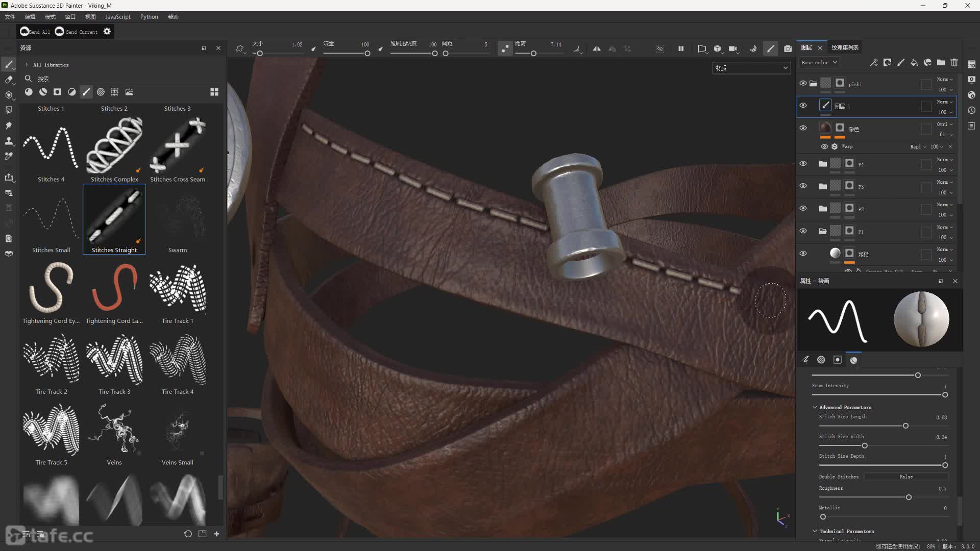
Task: Add a smart material layer
Action: (927, 62)
